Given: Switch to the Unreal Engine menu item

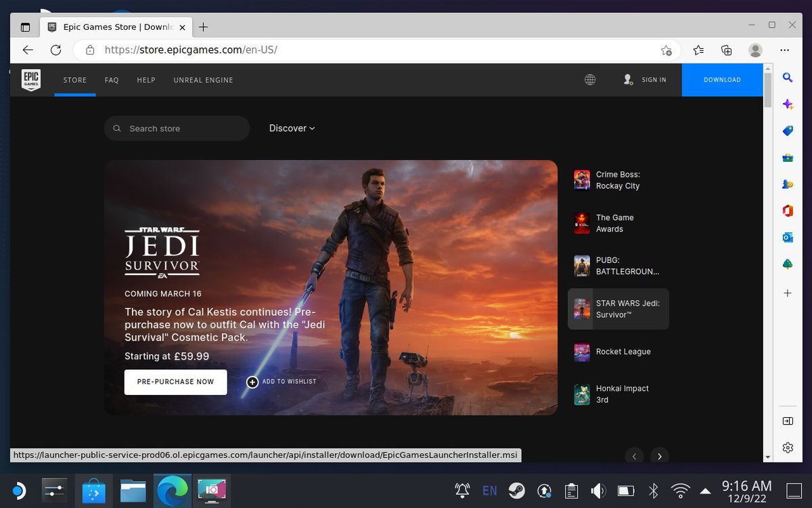Looking at the screenshot, I should [203, 80].
